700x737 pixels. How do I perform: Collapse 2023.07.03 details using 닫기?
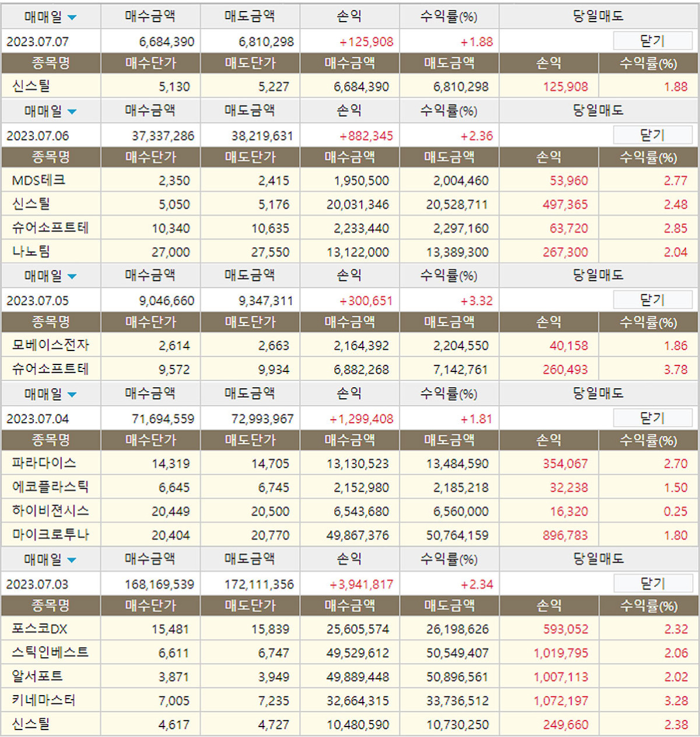pyautogui.click(x=652, y=584)
